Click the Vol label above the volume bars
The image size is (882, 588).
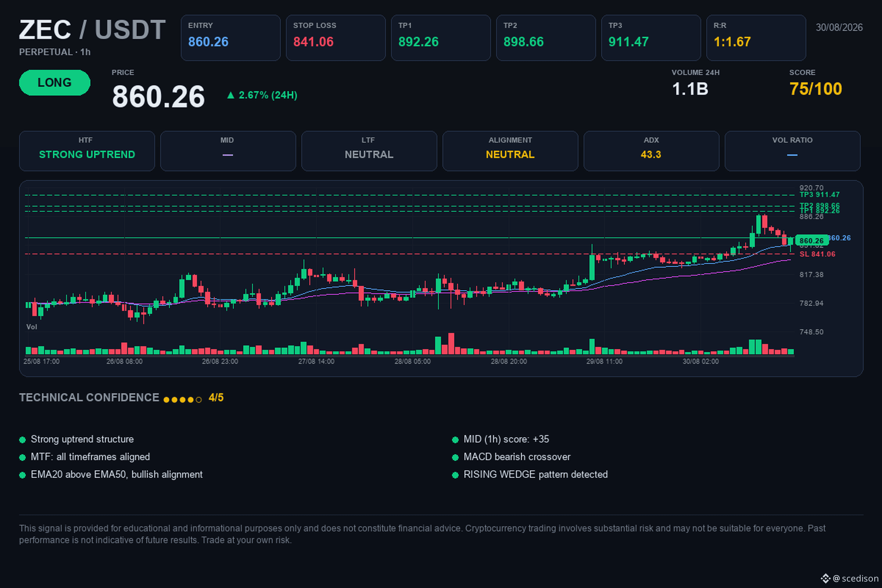pyautogui.click(x=32, y=327)
